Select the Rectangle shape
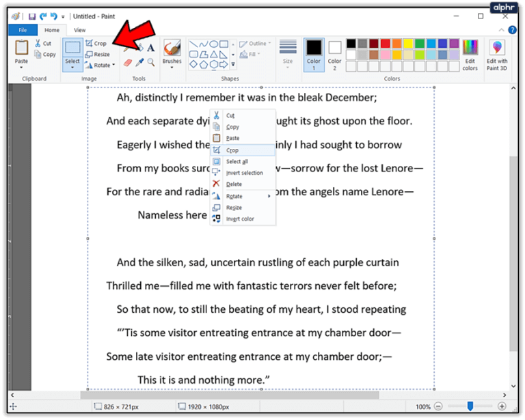525x420 pixels. (224, 44)
